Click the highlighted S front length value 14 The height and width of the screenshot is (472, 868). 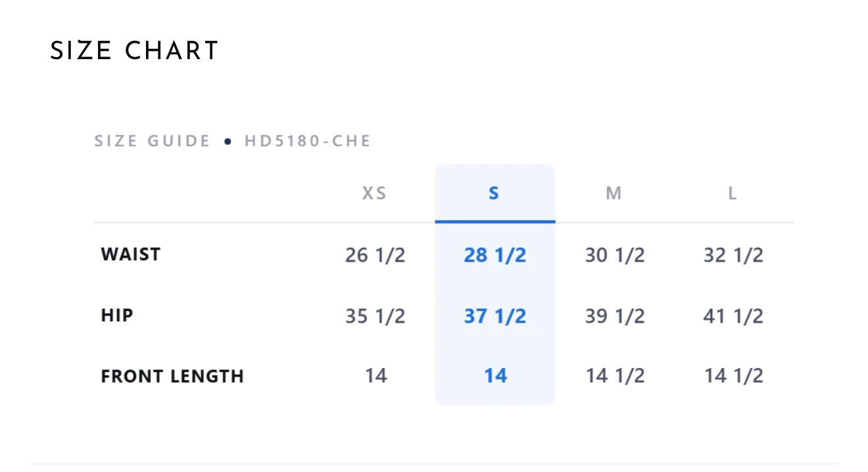coord(495,376)
